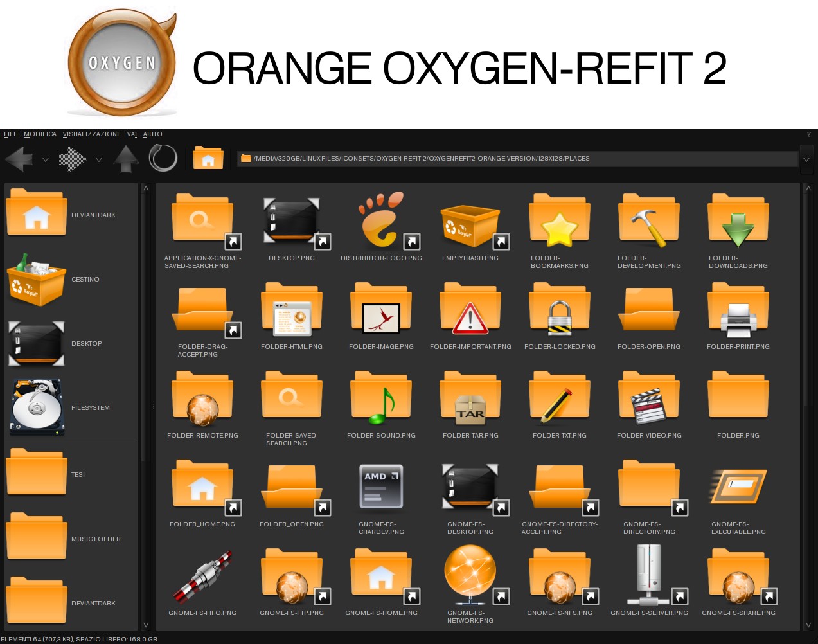Open the home folder from the toolbar
818x644 pixels.
[208, 158]
